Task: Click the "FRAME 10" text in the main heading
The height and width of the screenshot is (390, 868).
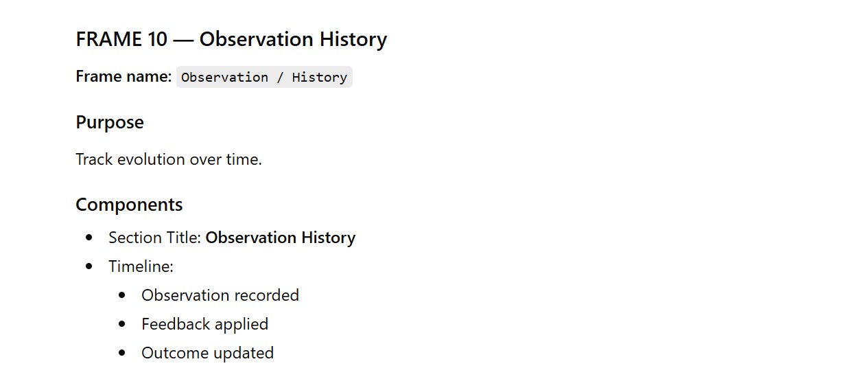Action: pyautogui.click(x=121, y=39)
